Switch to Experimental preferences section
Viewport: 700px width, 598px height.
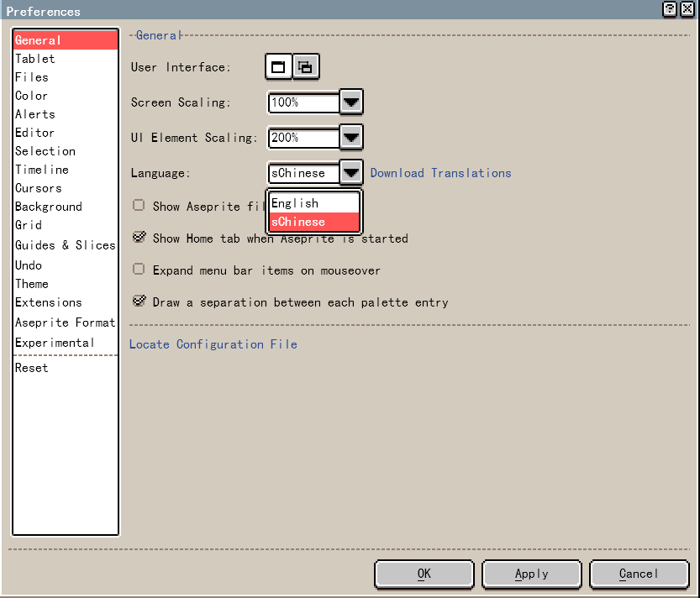(66, 343)
